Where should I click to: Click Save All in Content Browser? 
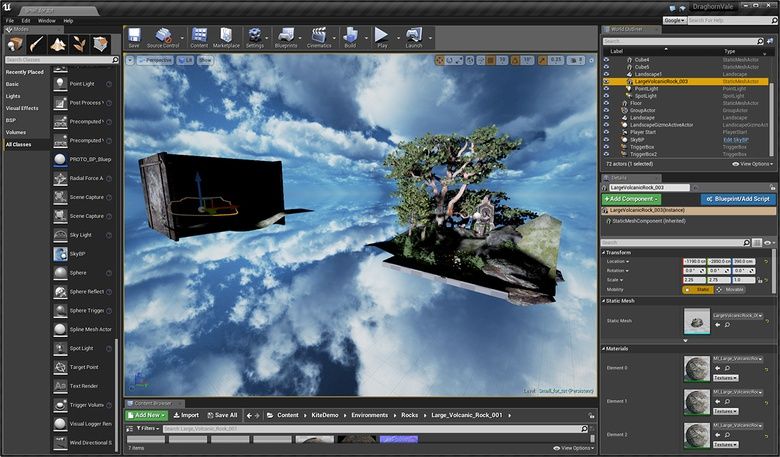coord(222,415)
